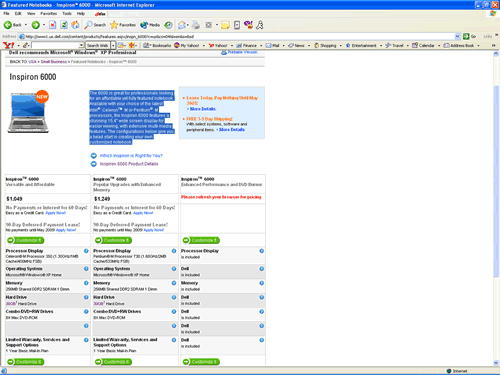The height and width of the screenshot is (375, 500).
Task: Click the page vertical scrollbar thumb
Action: click(x=496, y=182)
